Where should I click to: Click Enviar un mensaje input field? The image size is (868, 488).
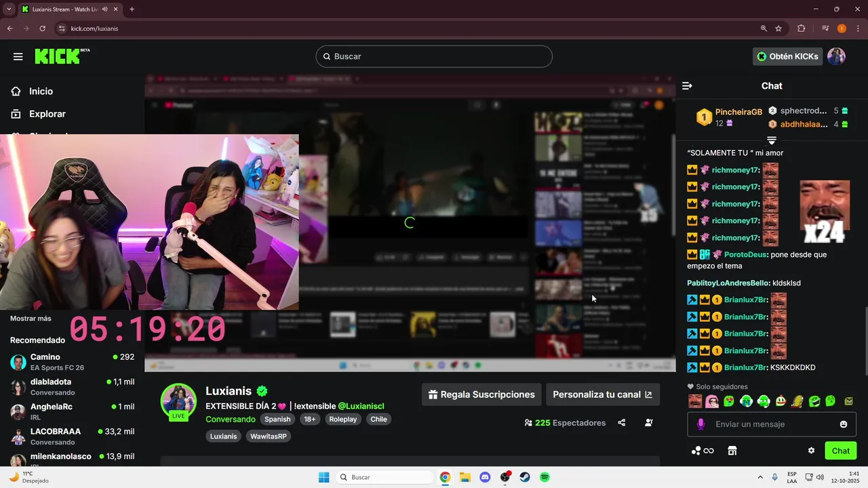point(772,424)
